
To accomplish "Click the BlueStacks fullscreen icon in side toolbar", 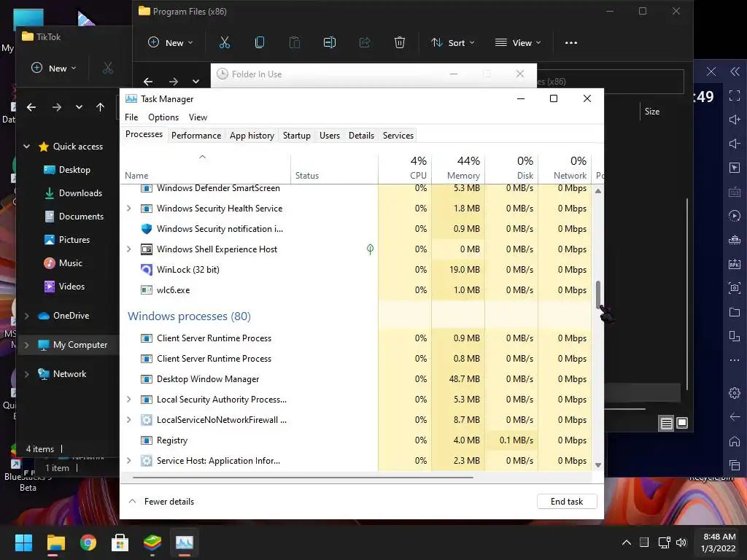I will (735, 96).
